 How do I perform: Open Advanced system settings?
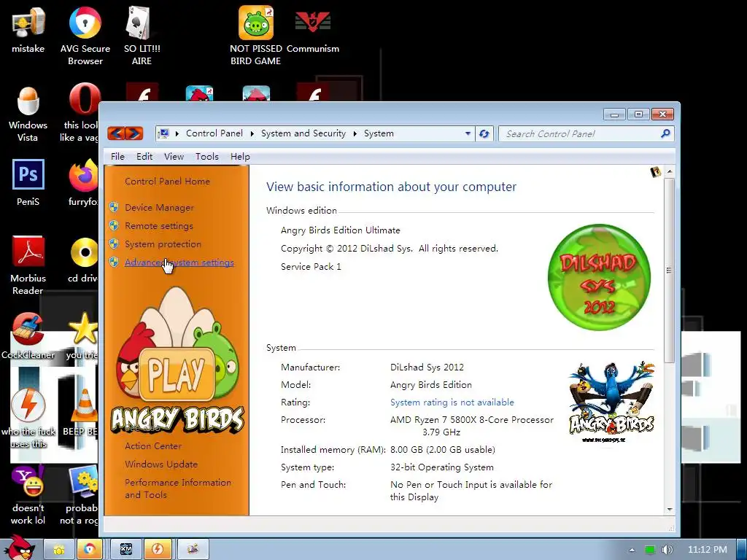(179, 262)
